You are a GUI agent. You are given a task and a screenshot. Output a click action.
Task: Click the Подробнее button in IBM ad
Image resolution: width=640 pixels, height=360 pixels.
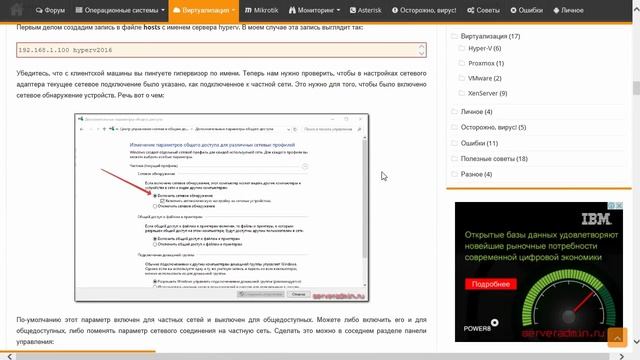tap(491, 284)
